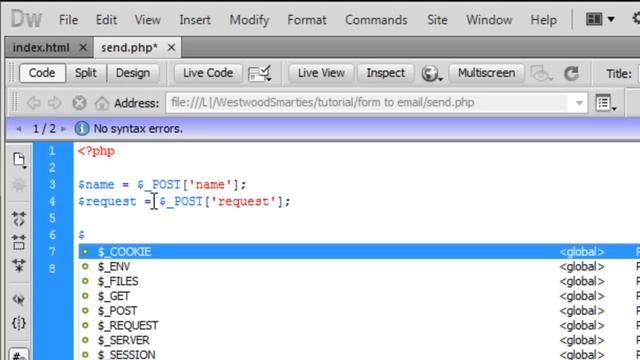Switch to Split view

pos(85,73)
